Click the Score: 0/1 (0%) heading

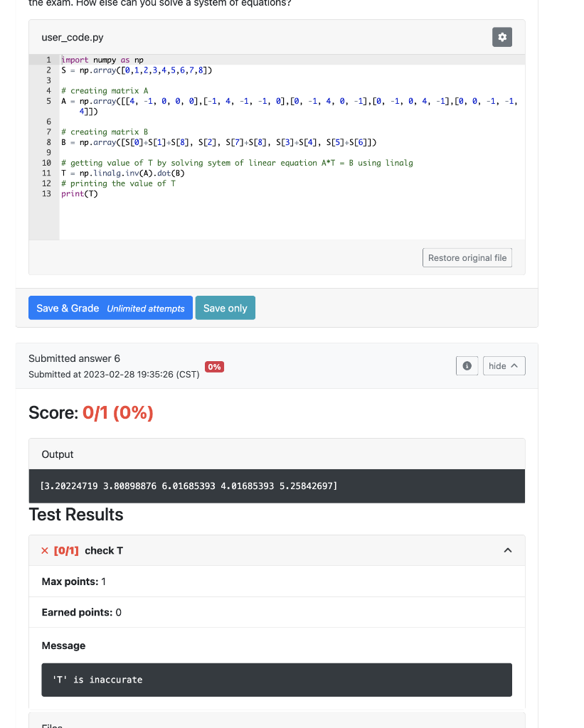[91, 413]
